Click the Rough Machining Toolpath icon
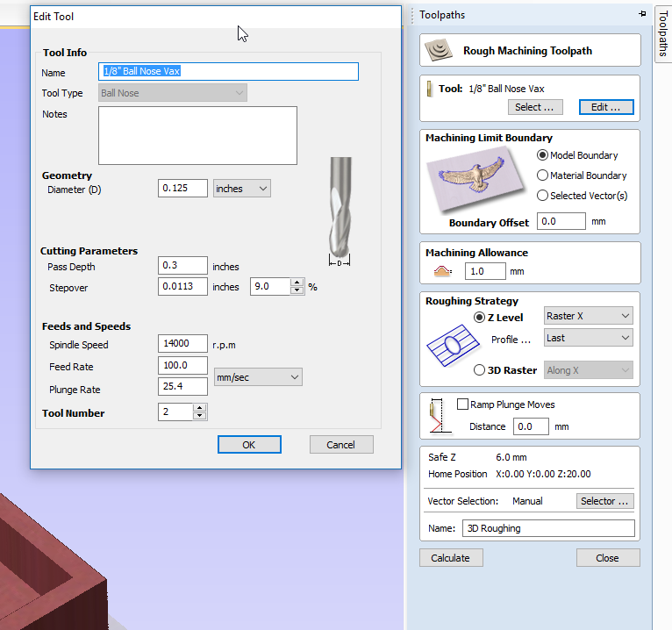 point(439,51)
